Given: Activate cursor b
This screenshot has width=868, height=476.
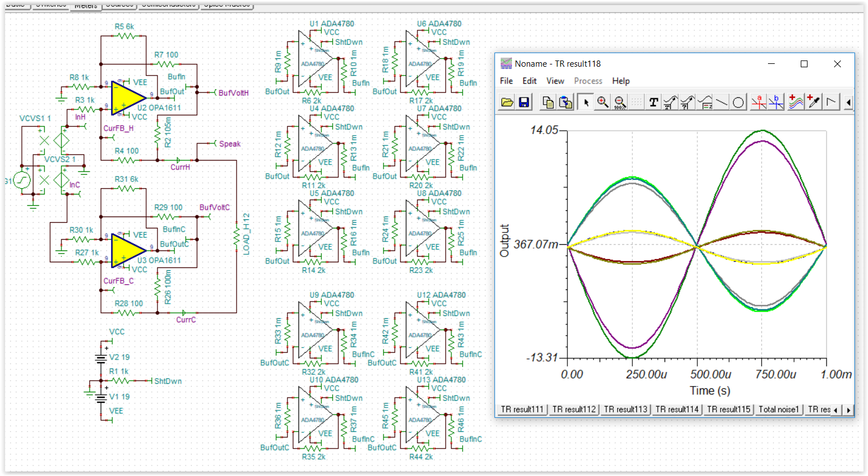Looking at the screenshot, I should pos(776,102).
